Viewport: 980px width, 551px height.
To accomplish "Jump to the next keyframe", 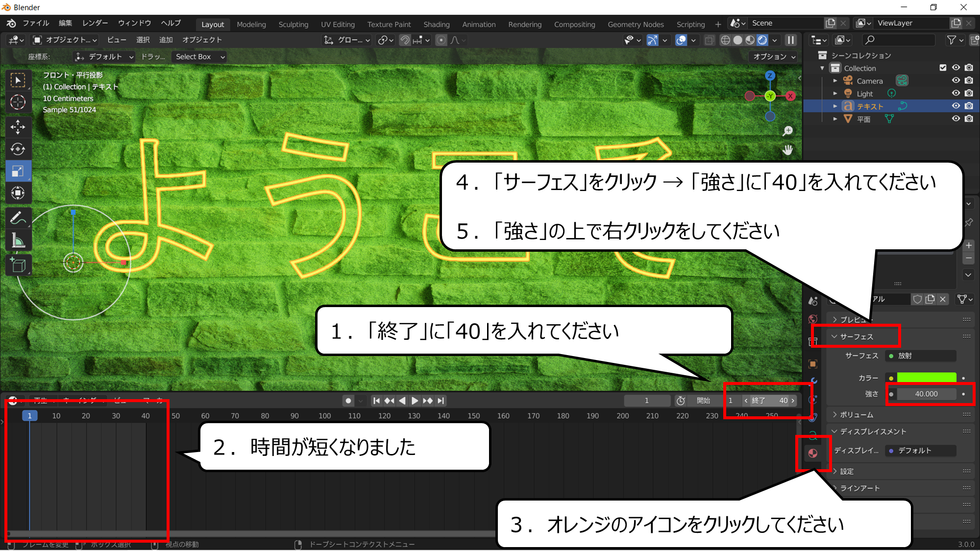I will point(428,401).
